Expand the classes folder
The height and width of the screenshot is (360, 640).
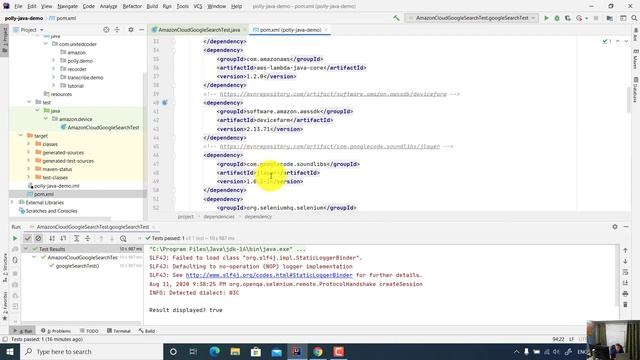29,144
